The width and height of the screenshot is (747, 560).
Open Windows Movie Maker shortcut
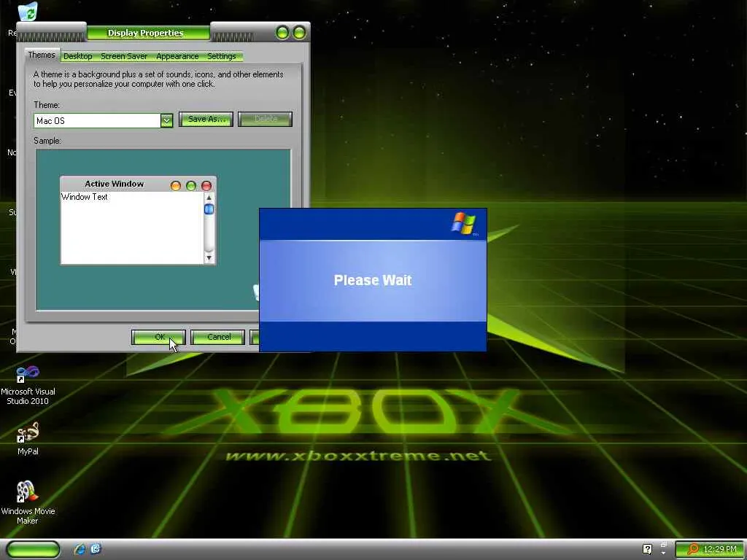pos(28,502)
